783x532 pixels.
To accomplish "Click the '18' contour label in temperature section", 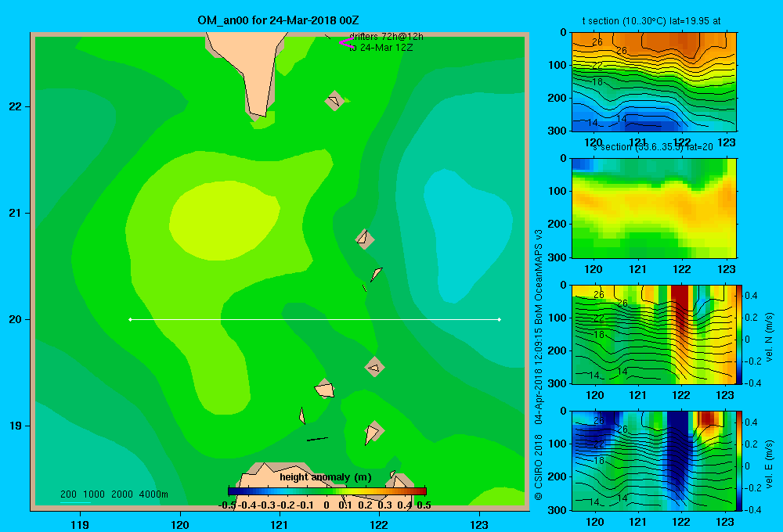I will (597, 82).
